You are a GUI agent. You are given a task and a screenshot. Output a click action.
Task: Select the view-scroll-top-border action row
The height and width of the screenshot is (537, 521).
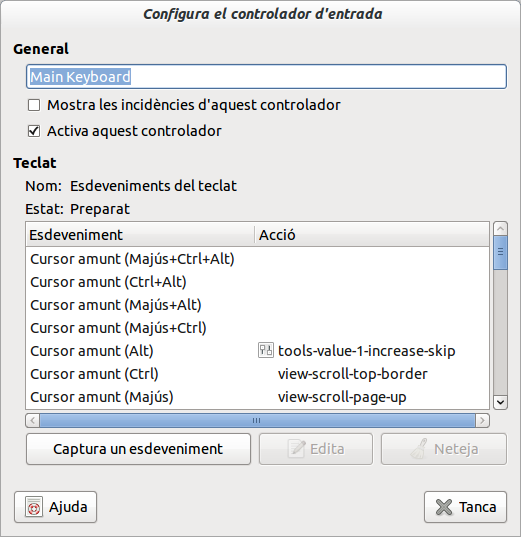tap(257, 374)
